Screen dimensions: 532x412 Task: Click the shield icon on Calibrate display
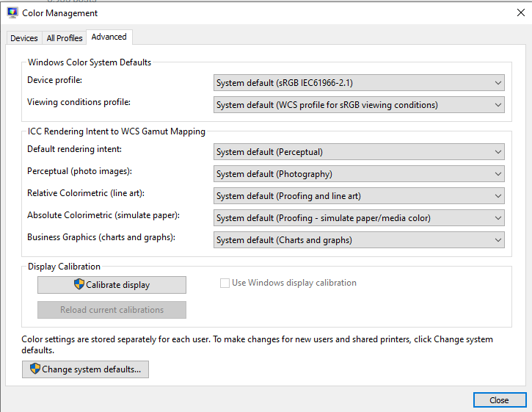tap(79, 284)
